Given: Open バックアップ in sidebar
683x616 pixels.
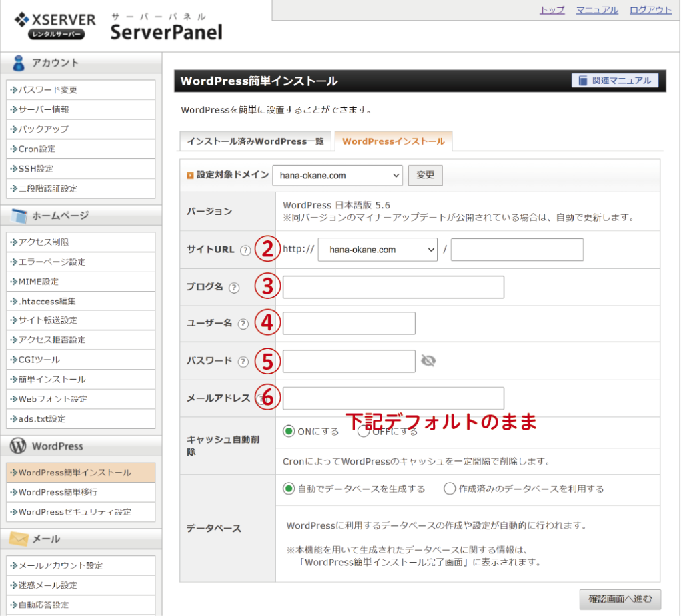Looking at the screenshot, I should point(81,129).
